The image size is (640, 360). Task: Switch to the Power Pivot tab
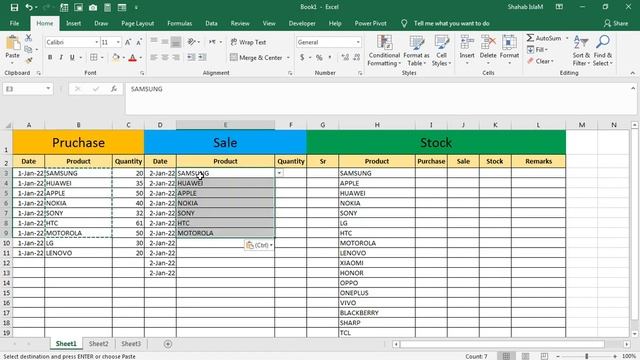[370, 23]
